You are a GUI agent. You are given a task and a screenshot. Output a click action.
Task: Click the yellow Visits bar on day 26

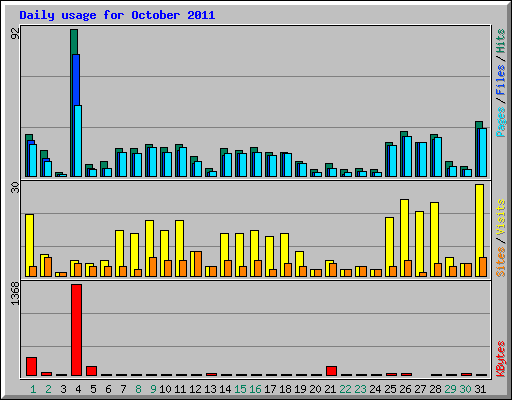click(404, 230)
